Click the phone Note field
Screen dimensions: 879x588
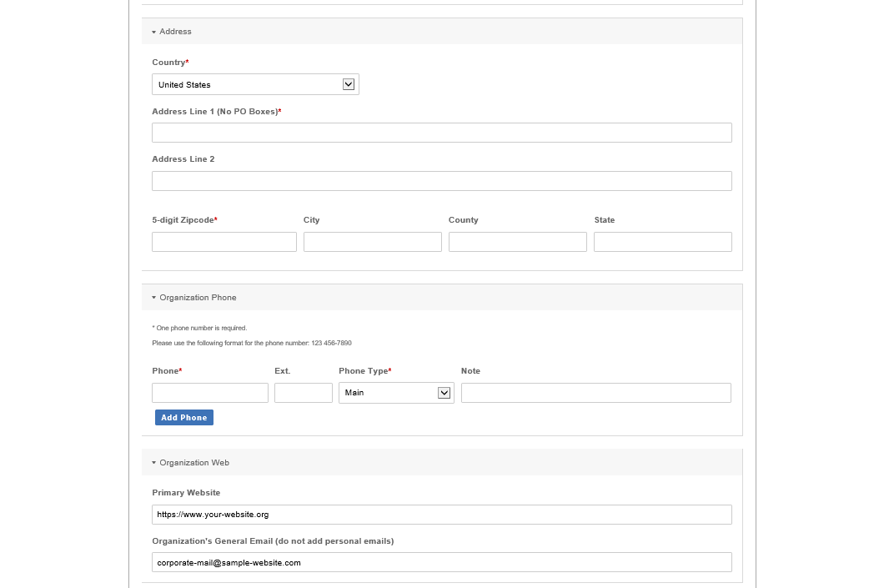coord(595,393)
